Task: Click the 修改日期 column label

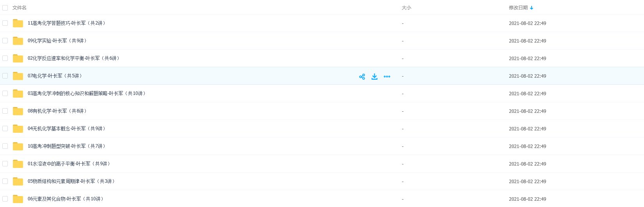Action: tap(518, 8)
